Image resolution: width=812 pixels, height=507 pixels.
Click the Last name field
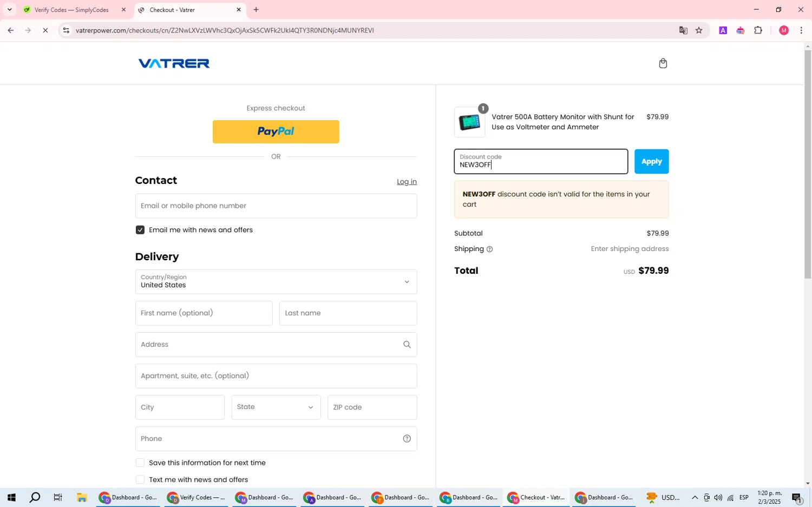click(x=348, y=313)
